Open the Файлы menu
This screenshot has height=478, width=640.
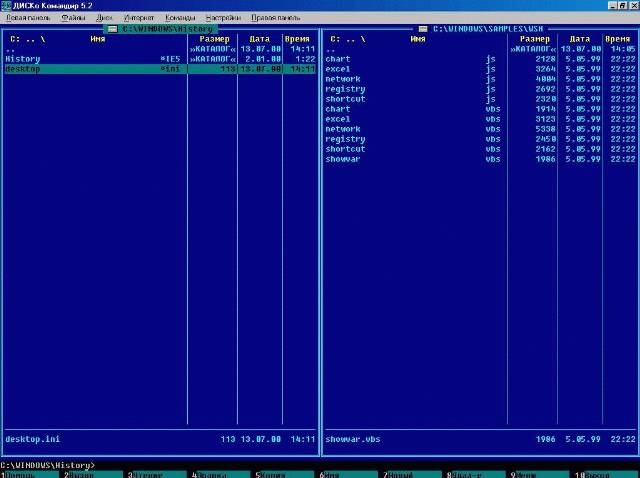(x=73, y=18)
